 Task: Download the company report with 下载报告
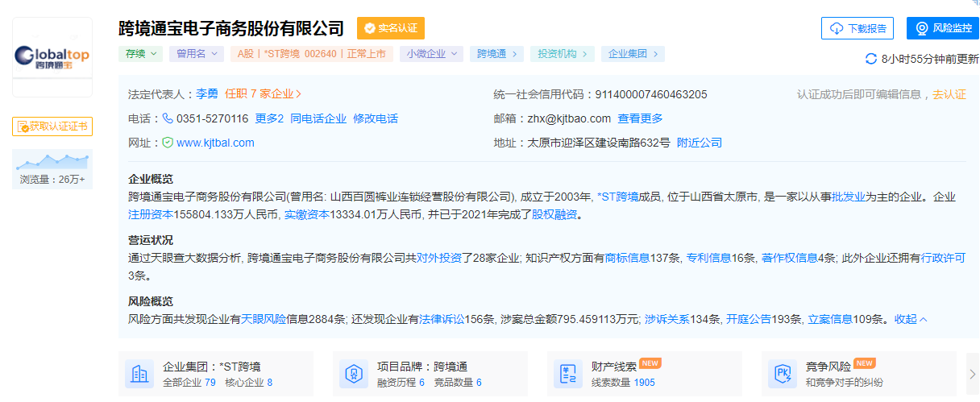pos(857,28)
